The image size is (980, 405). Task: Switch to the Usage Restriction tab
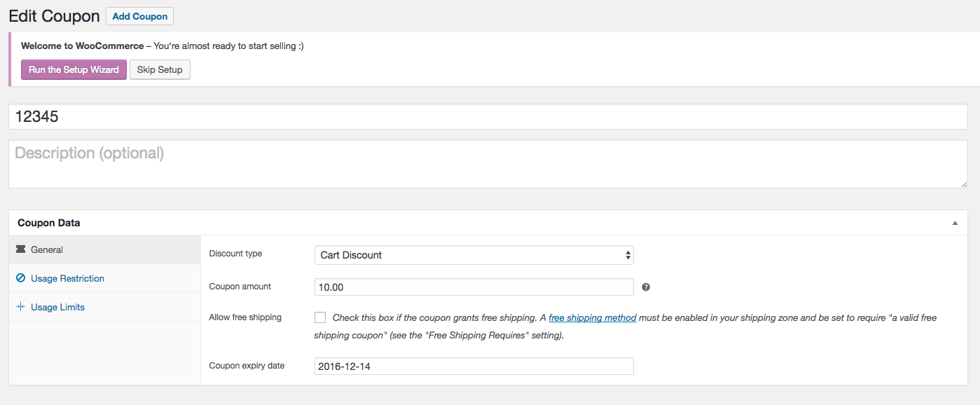pos(68,278)
